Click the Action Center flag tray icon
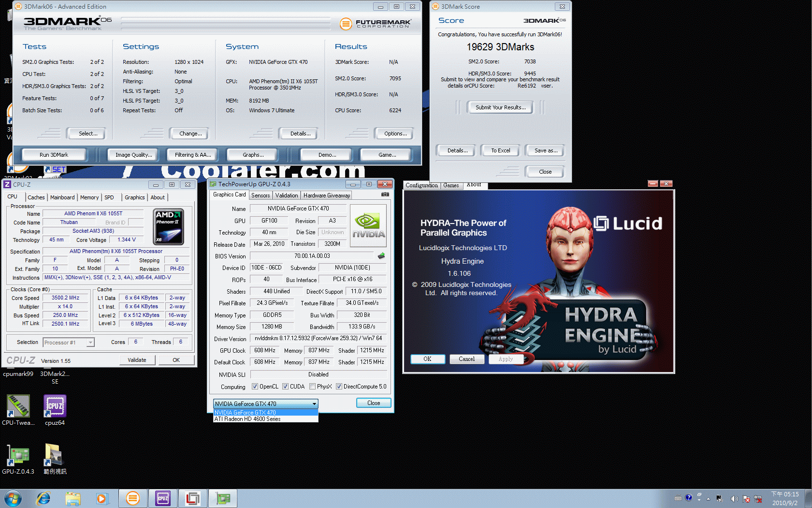 746,499
